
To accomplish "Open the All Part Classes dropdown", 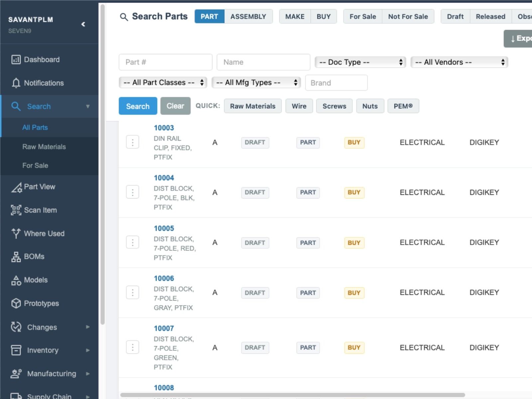I will click(163, 82).
